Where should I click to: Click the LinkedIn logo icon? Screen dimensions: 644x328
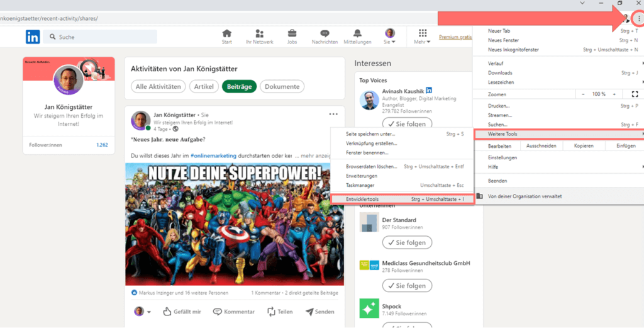click(33, 37)
